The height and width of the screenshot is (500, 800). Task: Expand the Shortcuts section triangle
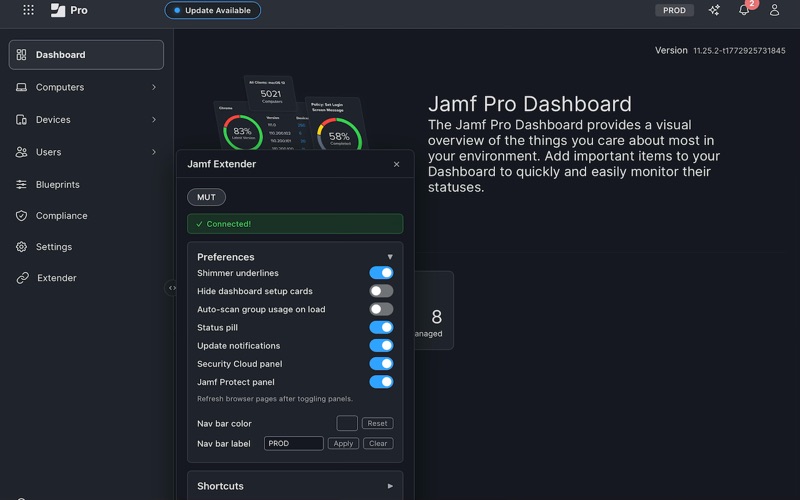390,486
